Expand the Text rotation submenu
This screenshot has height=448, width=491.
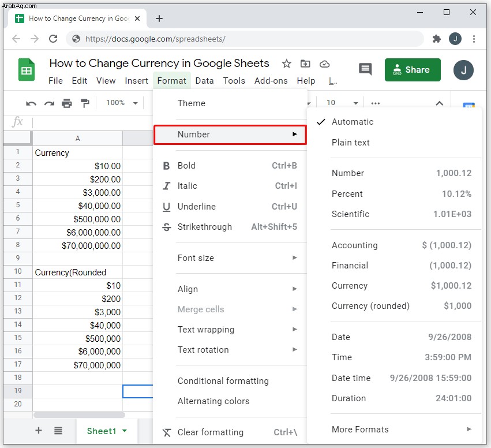(x=230, y=350)
